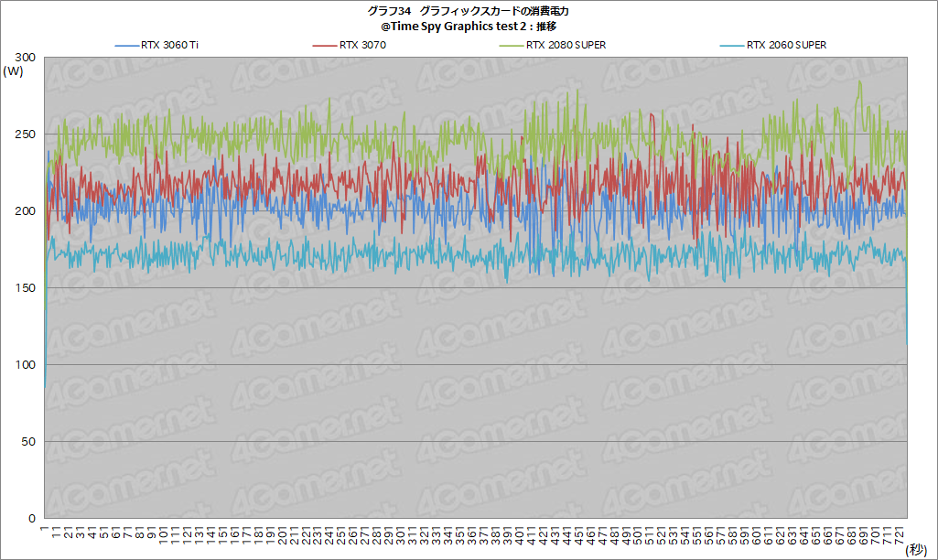The width and height of the screenshot is (938, 560).
Task: Click the blue RTX 3060 Ti legend line
Action: pyautogui.click(x=127, y=46)
